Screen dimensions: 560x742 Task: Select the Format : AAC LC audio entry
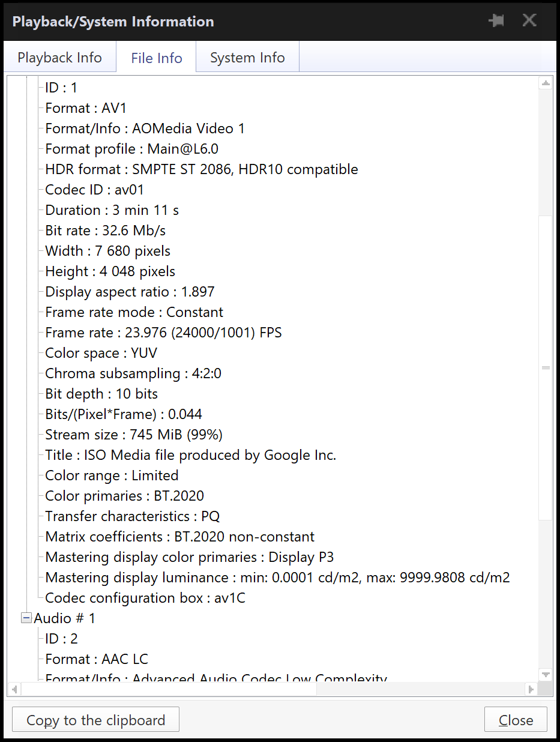click(97, 659)
